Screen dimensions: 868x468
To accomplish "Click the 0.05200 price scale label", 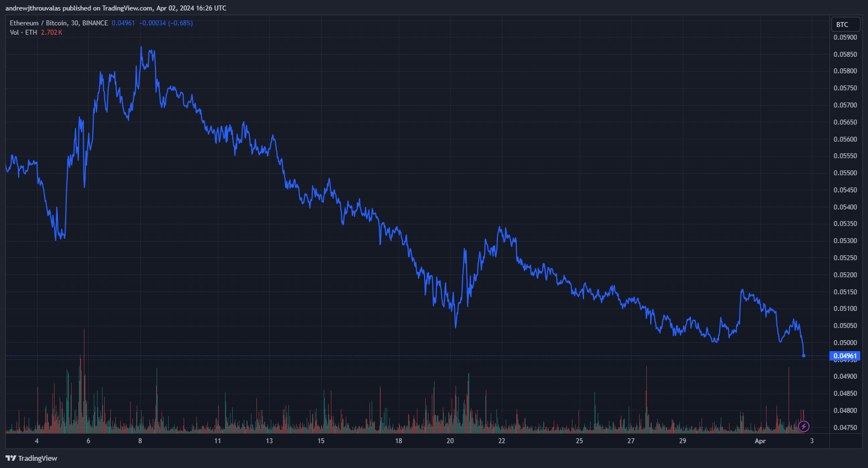I will [x=845, y=275].
